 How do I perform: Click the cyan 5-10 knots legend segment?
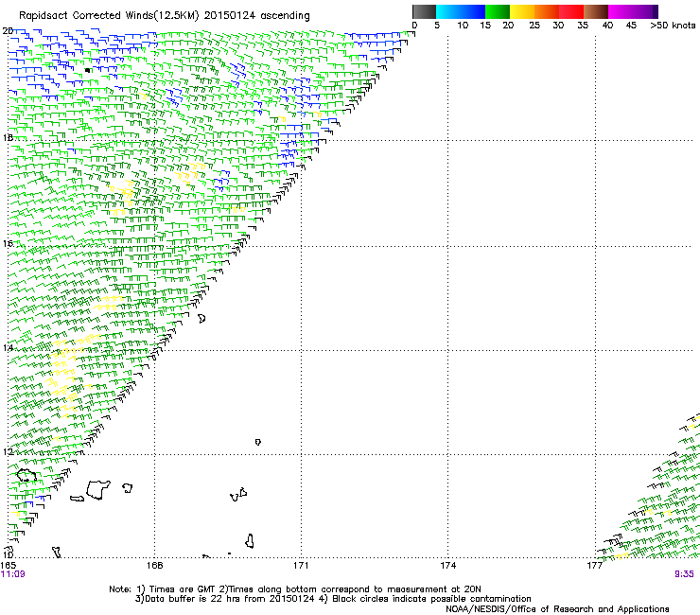pyautogui.click(x=448, y=11)
